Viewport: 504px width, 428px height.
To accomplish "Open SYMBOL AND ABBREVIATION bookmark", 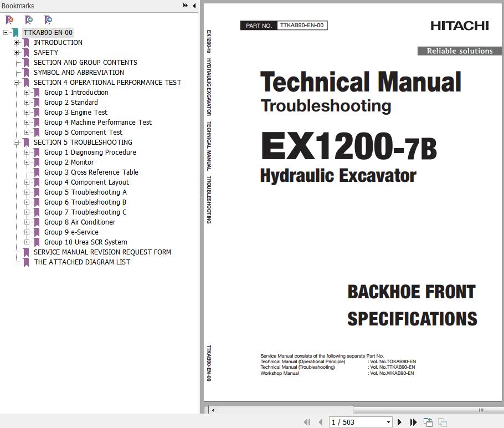I will (79, 73).
